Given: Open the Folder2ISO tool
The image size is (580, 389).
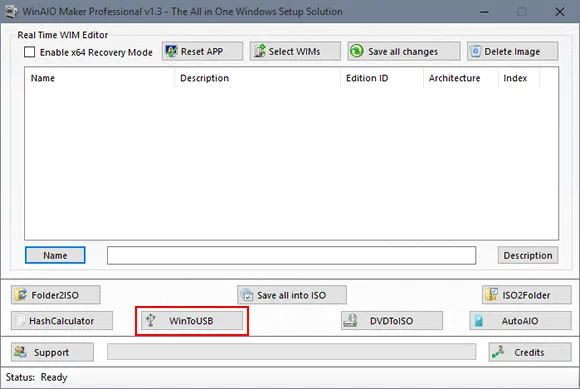Looking at the screenshot, I should click(55, 295).
